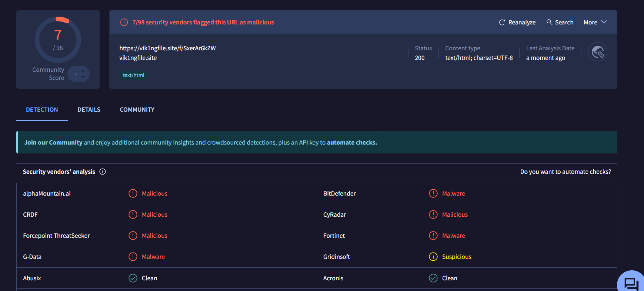Click 'Do you want to automate checks?'
This screenshot has height=291, width=644.
(565, 172)
